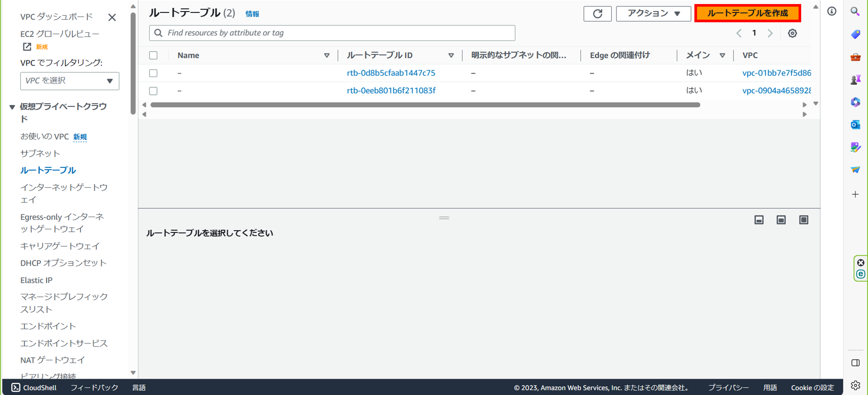Click the ルートテーブルを作成 button
868x395 pixels.
click(x=747, y=14)
